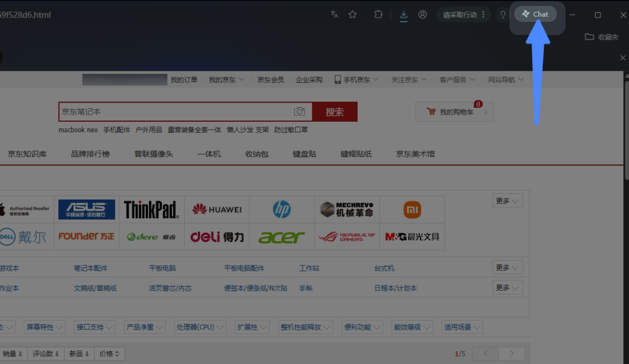Select the Founder 方正 brand logo
Viewport: 629px width, 364px height.
87,237
